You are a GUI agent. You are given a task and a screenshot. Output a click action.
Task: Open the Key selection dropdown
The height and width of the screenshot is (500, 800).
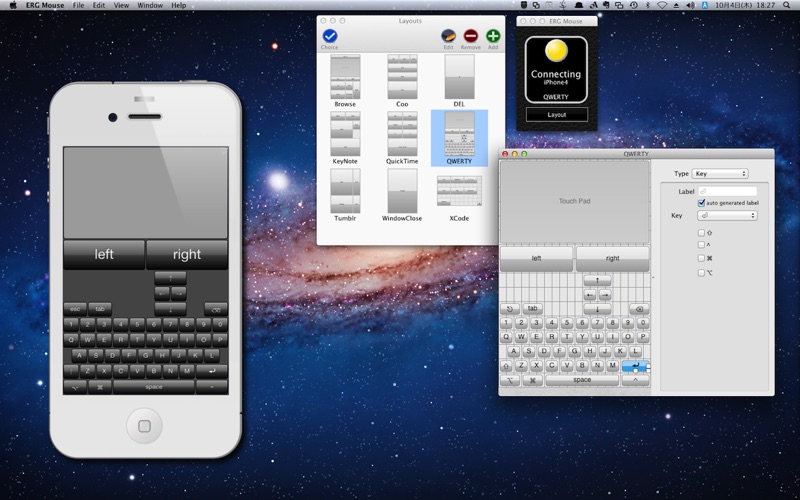coord(726,215)
